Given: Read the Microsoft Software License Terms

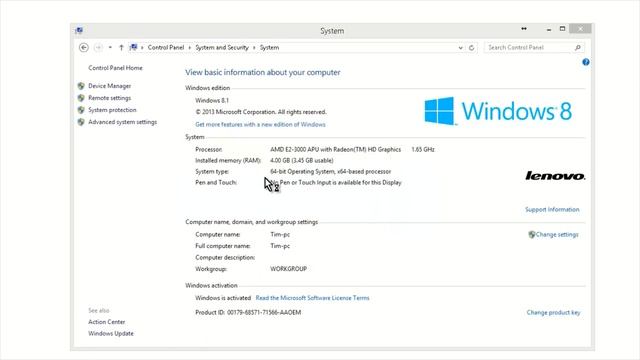Looking at the screenshot, I should tap(312, 298).
